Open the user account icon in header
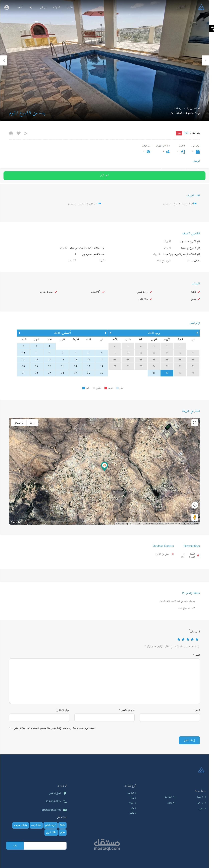The width and height of the screenshot is (214, 868). (7, 7)
